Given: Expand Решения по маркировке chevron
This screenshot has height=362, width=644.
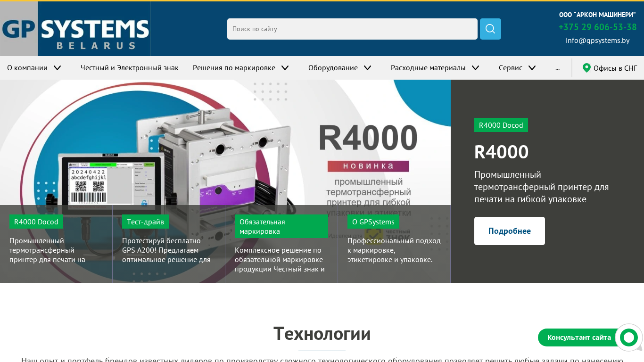Looking at the screenshot, I should point(285,68).
